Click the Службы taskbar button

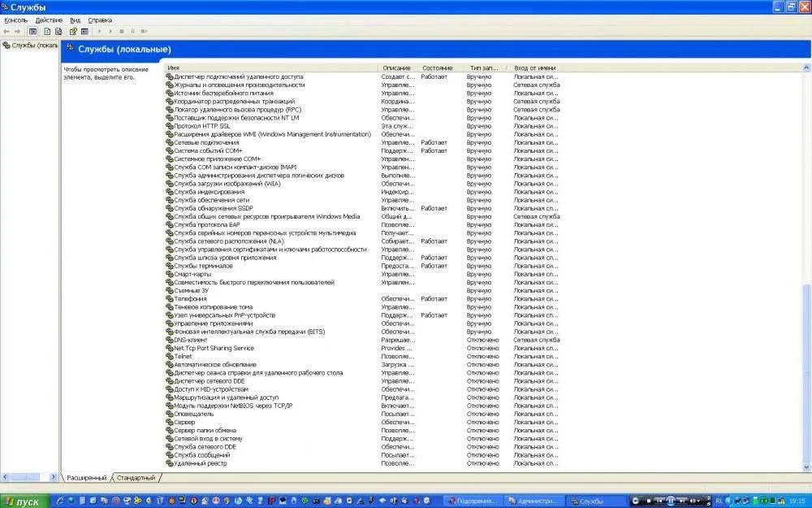pos(595,501)
